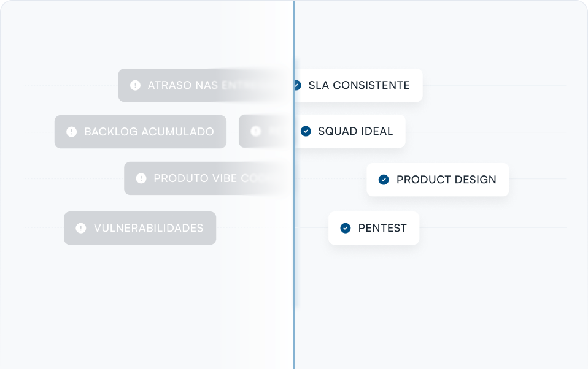This screenshot has width=588, height=369.
Task: Click the warning icon next to VULNERABILIDADES
Action: pyautogui.click(x=81, y=228)
